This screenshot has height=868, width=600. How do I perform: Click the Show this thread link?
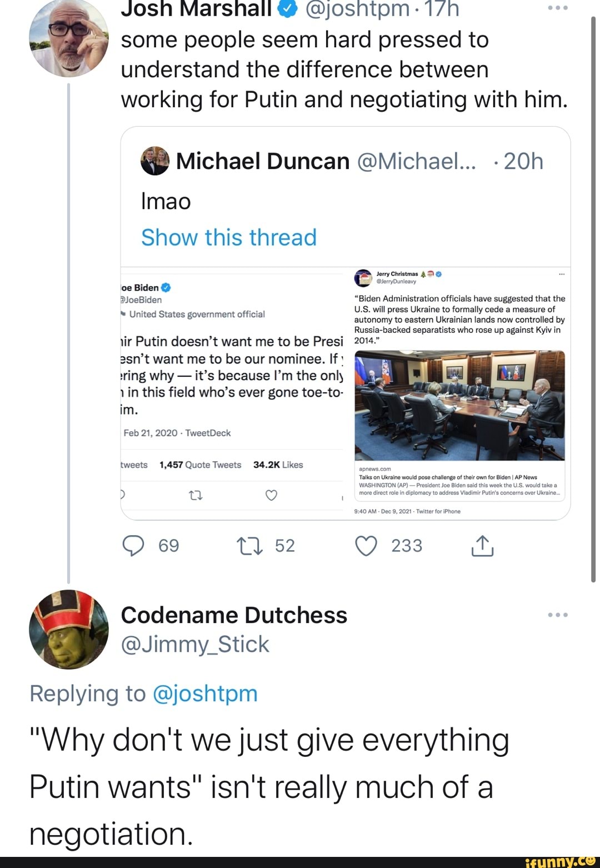(229, 237)
